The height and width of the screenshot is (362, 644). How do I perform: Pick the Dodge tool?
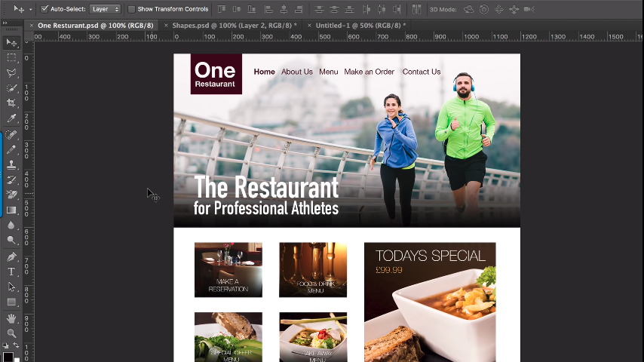11,240
